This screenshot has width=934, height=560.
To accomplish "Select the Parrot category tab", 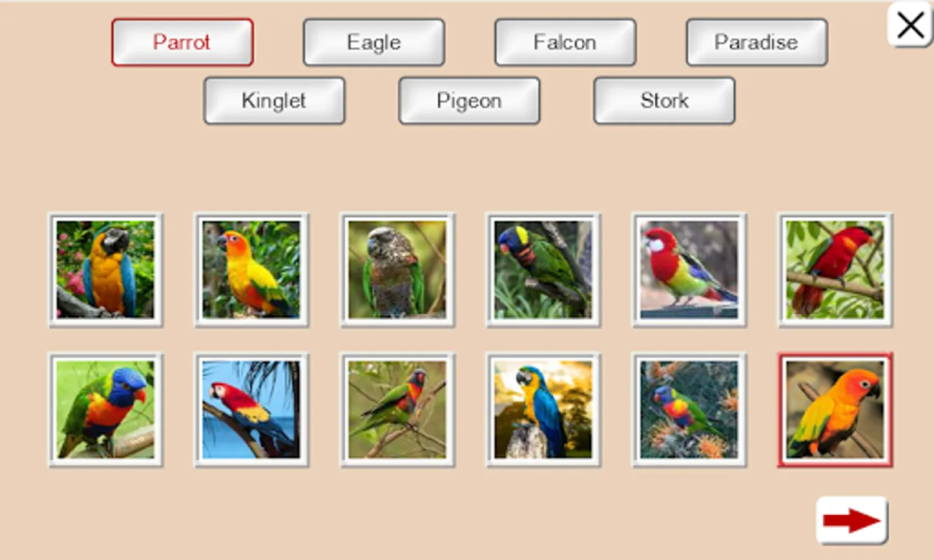I will coord(182,42).
